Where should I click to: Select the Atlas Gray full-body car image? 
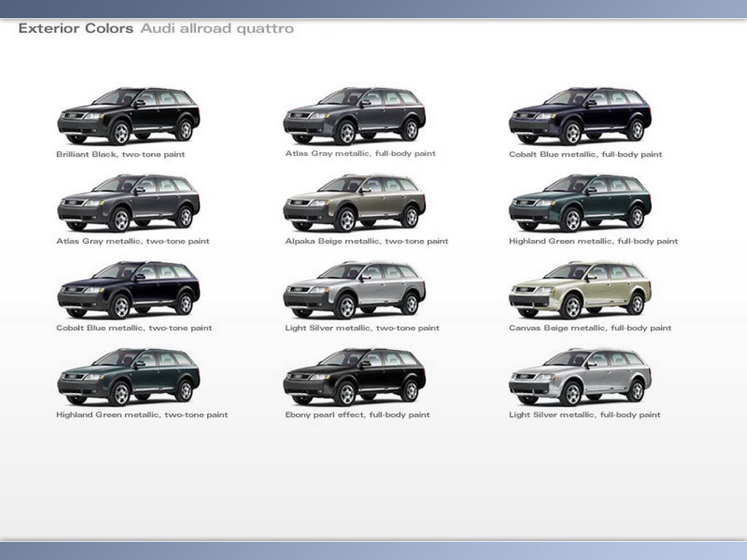[355, 116]
